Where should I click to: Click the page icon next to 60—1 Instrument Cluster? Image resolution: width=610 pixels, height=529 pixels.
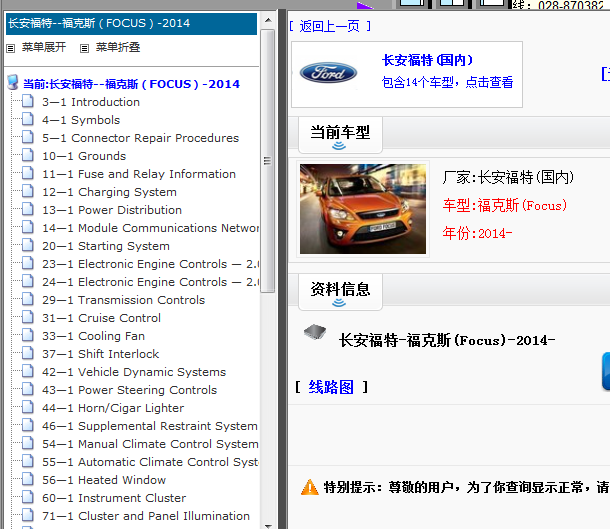(x=28, y=497)
